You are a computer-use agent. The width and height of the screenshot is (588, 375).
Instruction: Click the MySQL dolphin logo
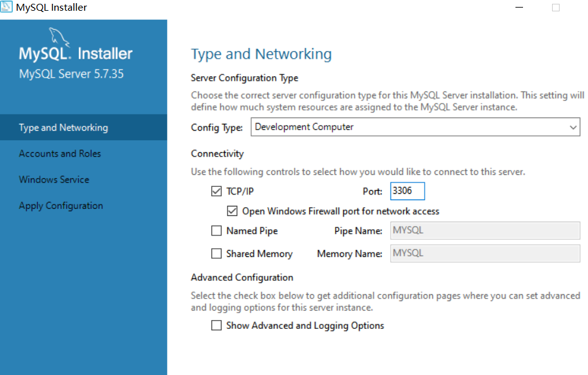click(x=59, y=37)
